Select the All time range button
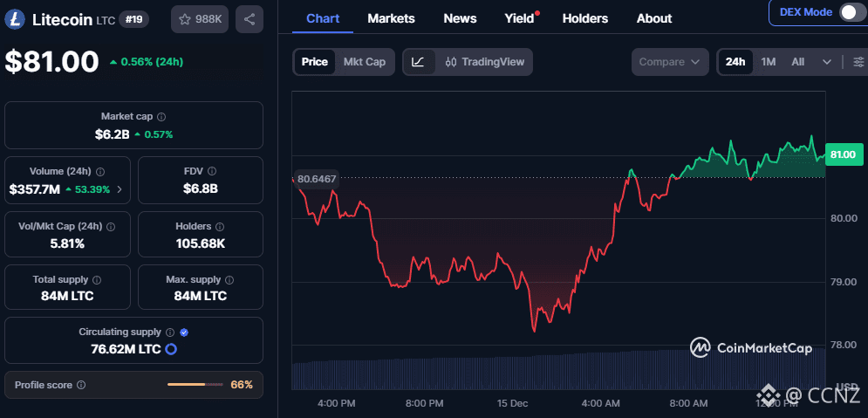Viewport: 868px width, 418px height. [797, 62]
